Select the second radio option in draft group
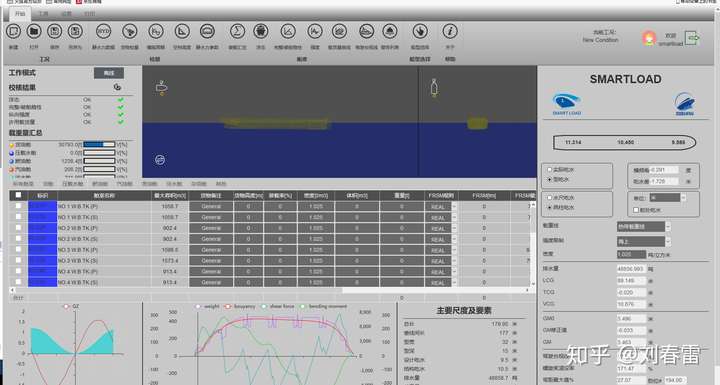This screenshot has height=385, width=720. (x=550, y=180)
